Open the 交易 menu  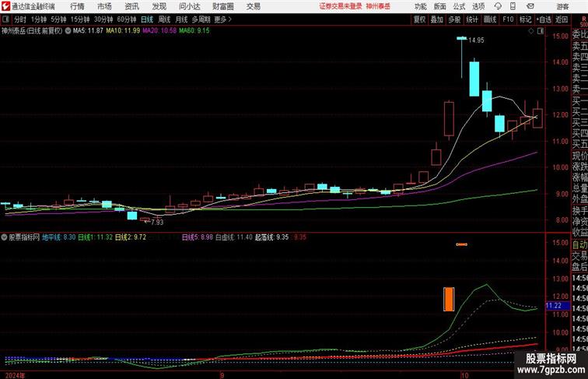click(253, 6)
